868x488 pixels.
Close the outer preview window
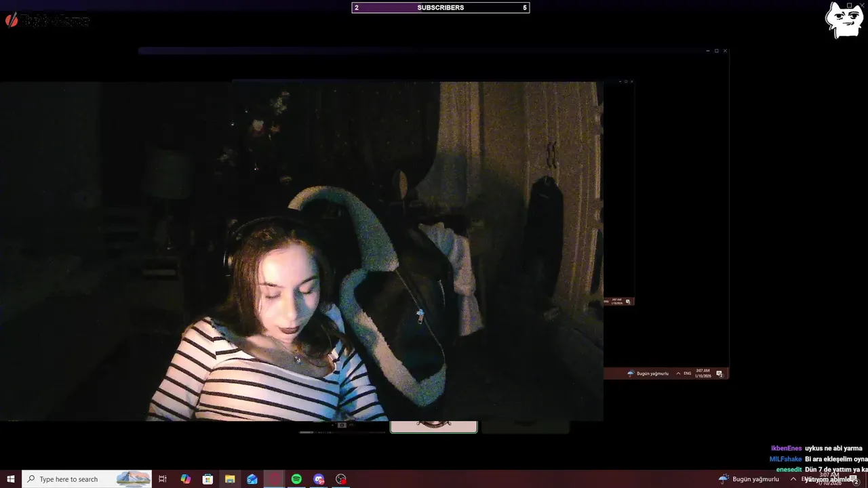[x=725, y=51]
